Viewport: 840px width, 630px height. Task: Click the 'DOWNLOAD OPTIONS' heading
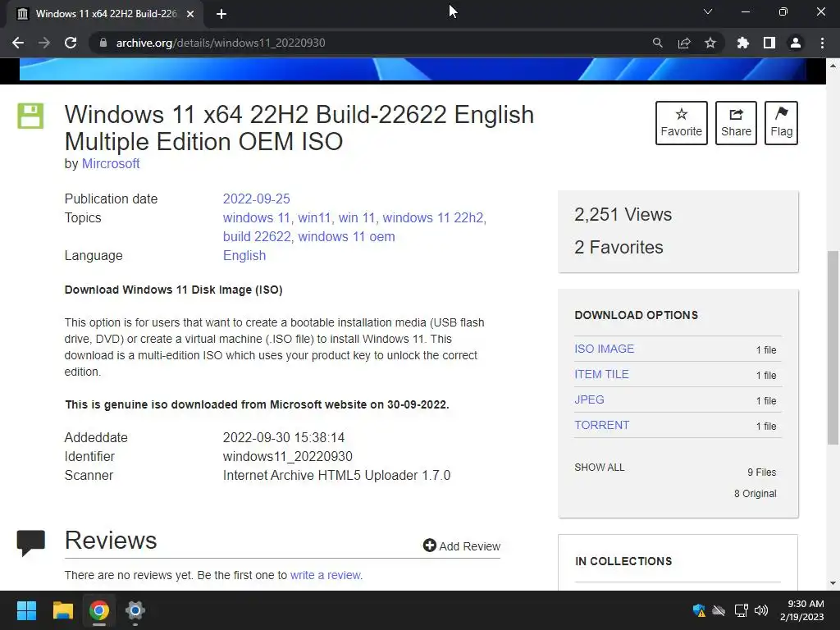[x=636, y=315]
